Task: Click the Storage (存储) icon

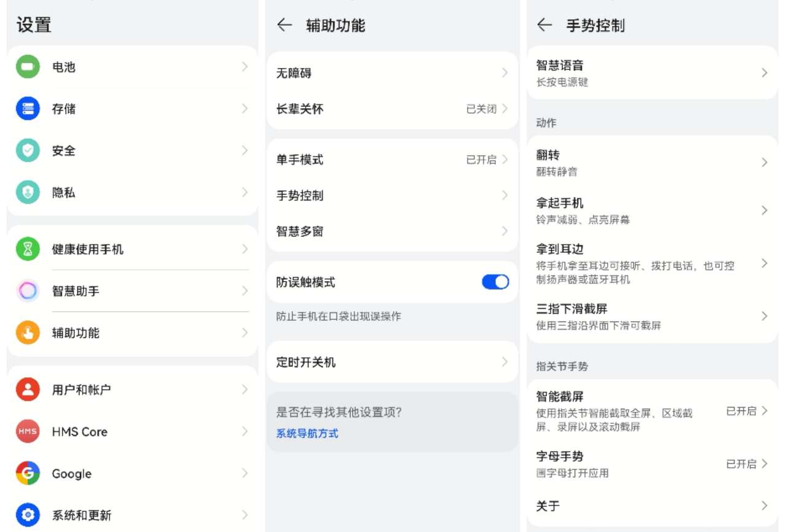Action: 27,109
